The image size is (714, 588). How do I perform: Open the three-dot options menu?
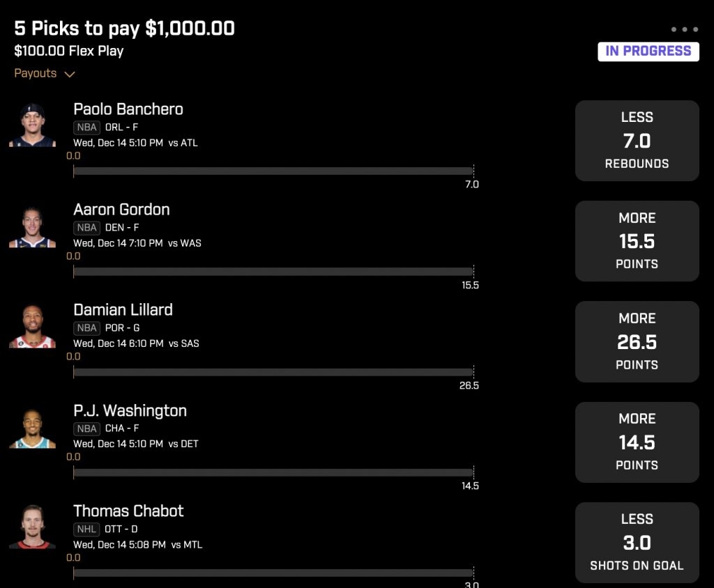[x=684, y=29]
